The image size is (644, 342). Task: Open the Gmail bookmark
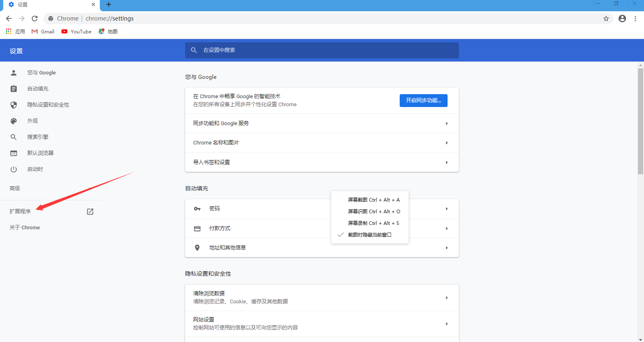[43, 31]
